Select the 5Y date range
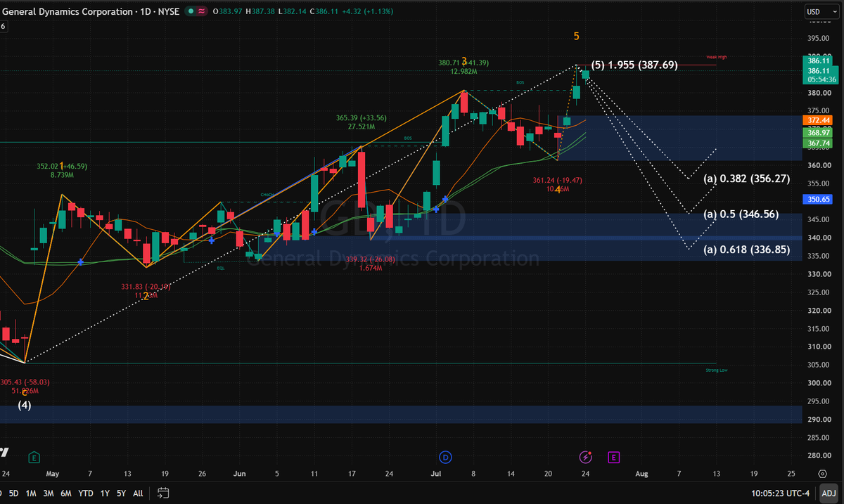This screenshot has height=504, width=844. [122, 493]
